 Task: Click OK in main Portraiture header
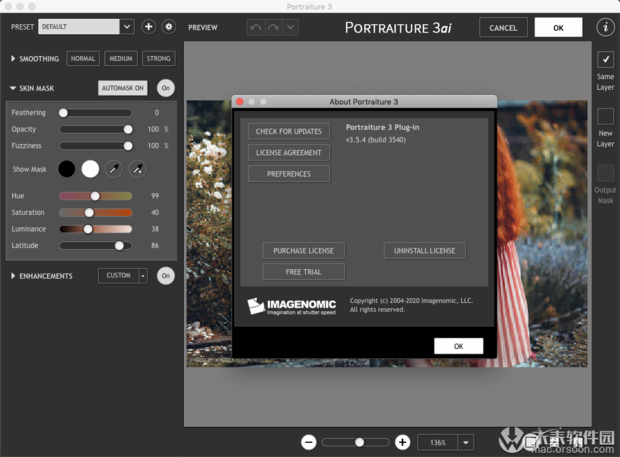pos(558,28)
